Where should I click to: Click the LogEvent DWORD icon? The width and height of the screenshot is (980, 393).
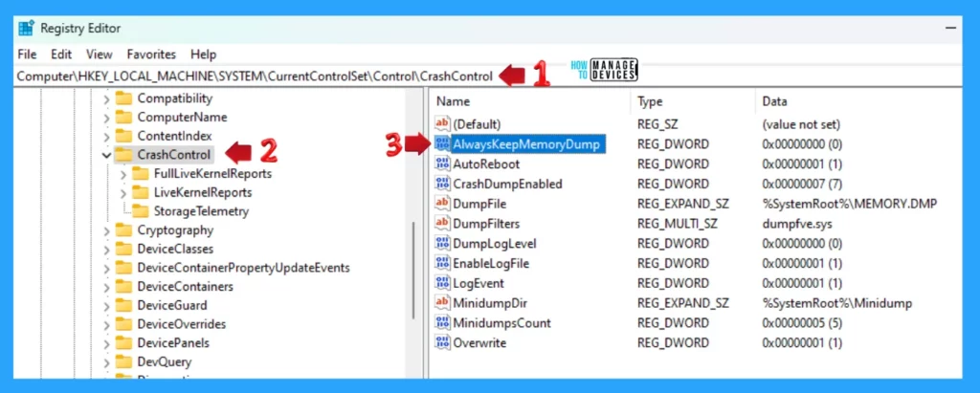(442, 283)
